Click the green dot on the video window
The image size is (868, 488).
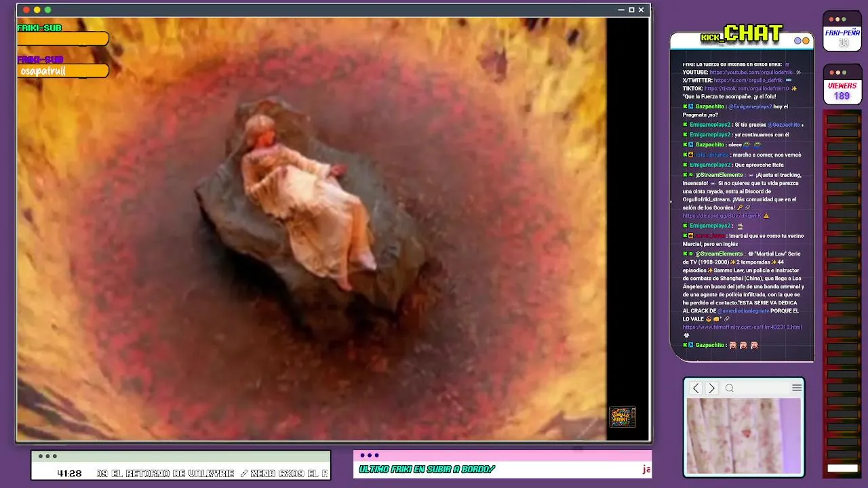pos(48,10)
